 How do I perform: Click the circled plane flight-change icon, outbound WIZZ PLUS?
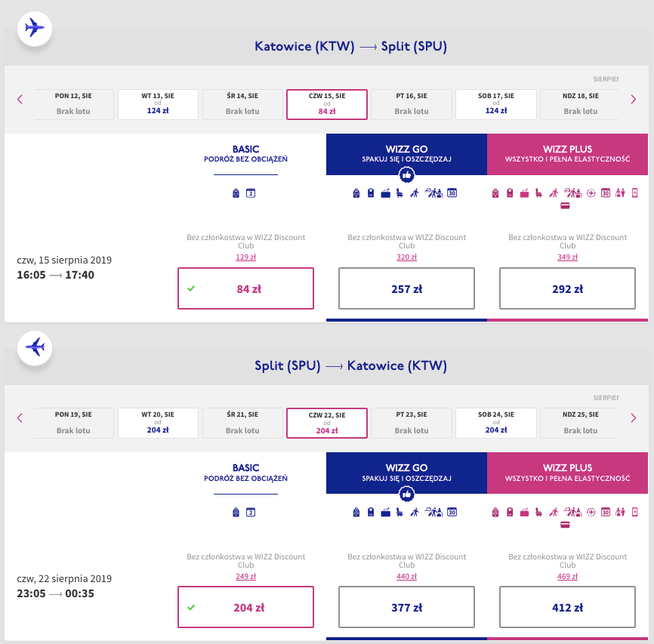tap(591, 193)
